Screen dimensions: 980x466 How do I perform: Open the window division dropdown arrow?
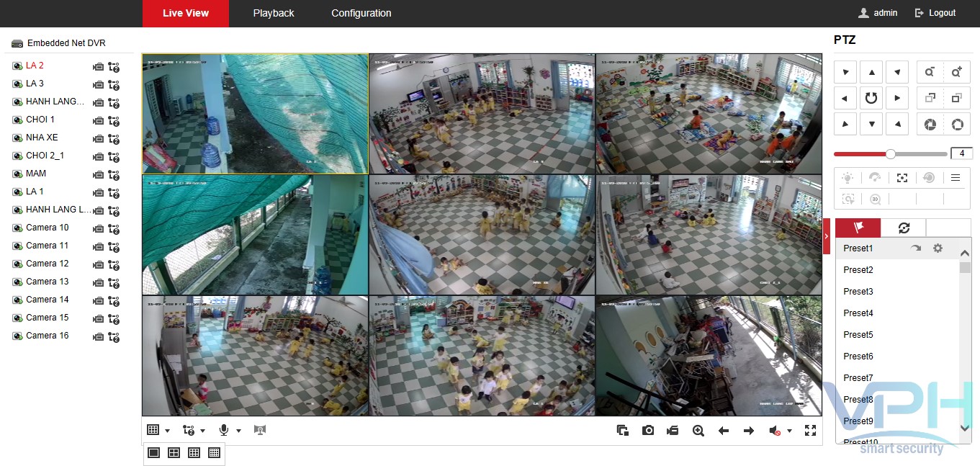click(x=168, y=431)
